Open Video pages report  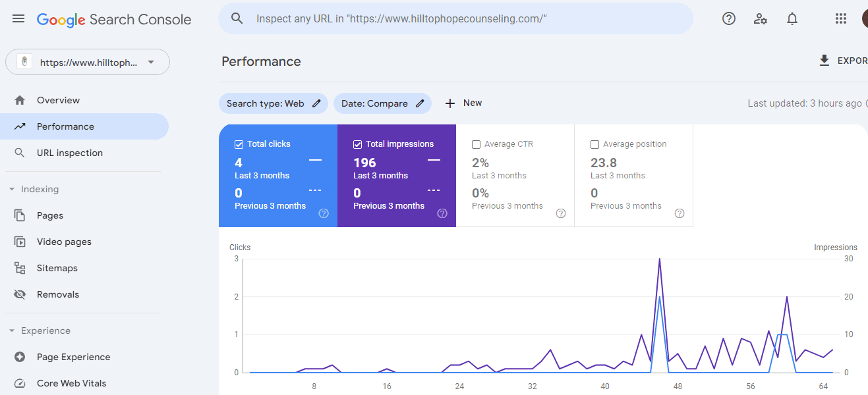(x=84, y=242)
